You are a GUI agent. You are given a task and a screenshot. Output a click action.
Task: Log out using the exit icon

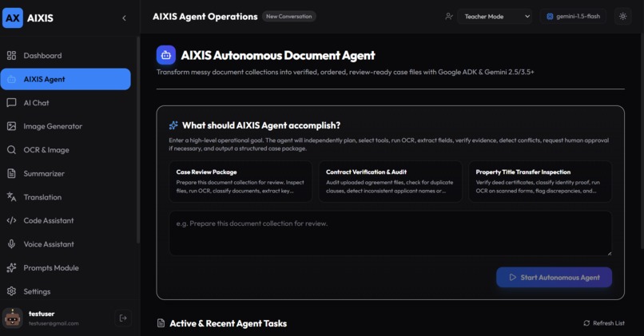[123, 318]
